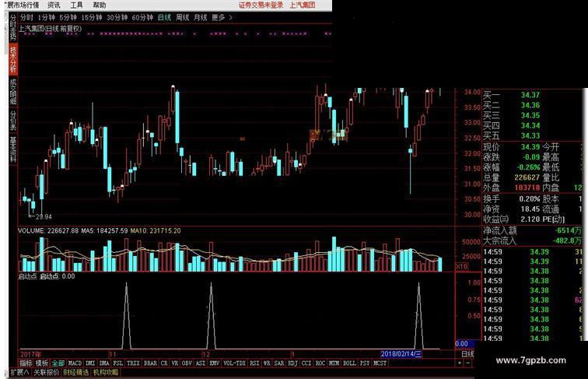Viewport: 588px width, 379px height.
Task: Apply the EMV indicator
Action: [215, 363]
